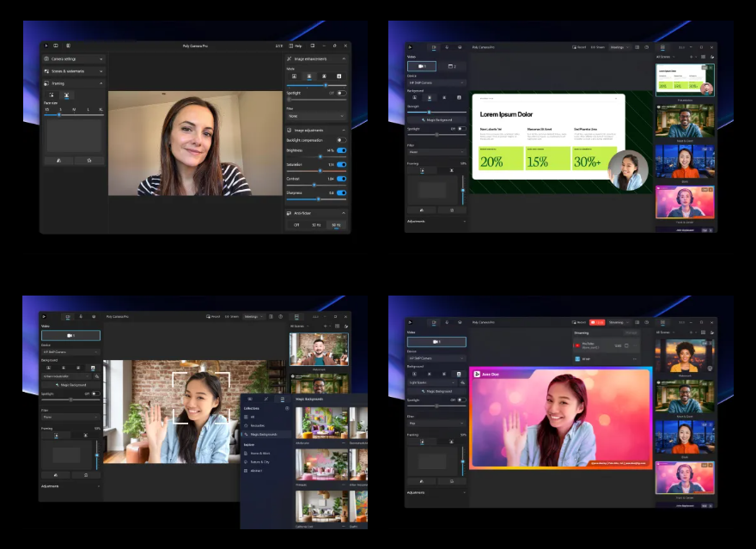Screen dimensions: 756x549
Task: Select the last Mode icon in Image enhancements
Action: click(x=339, y=76)
